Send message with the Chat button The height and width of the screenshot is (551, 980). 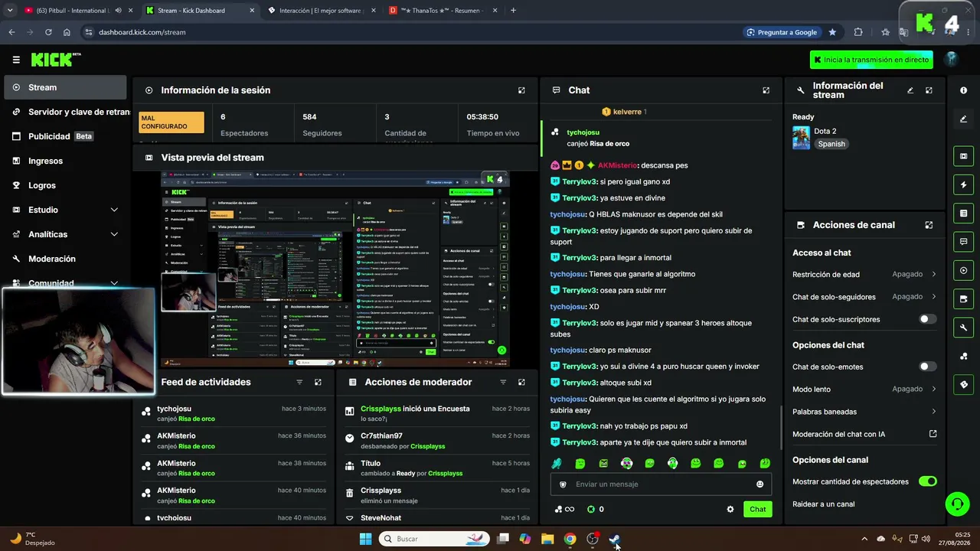757,509
